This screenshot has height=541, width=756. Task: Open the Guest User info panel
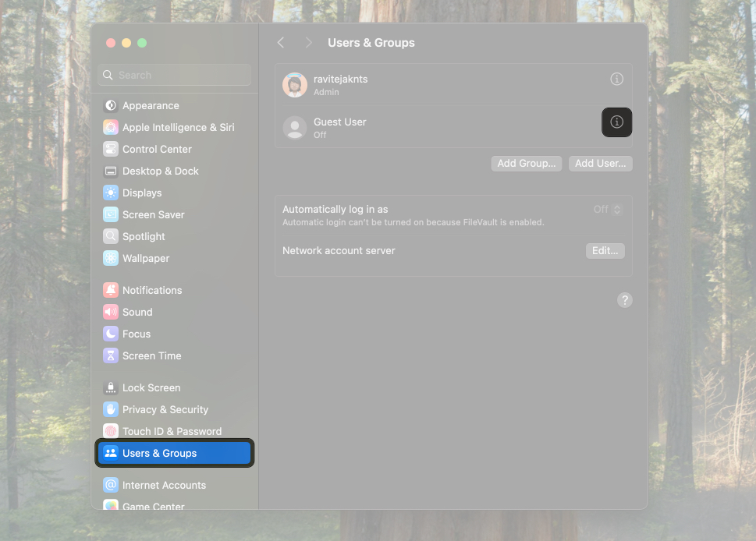(x=616, y=122)
